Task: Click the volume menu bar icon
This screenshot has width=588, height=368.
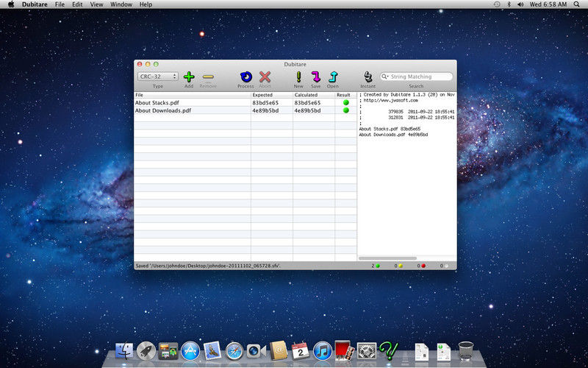Action: 520,4
